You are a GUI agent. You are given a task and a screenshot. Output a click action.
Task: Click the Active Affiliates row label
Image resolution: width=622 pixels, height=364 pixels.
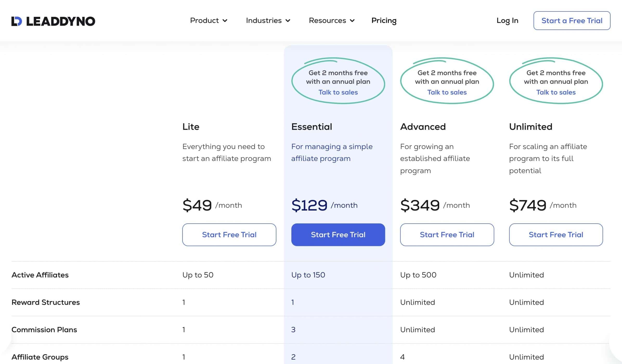point(40,275)
